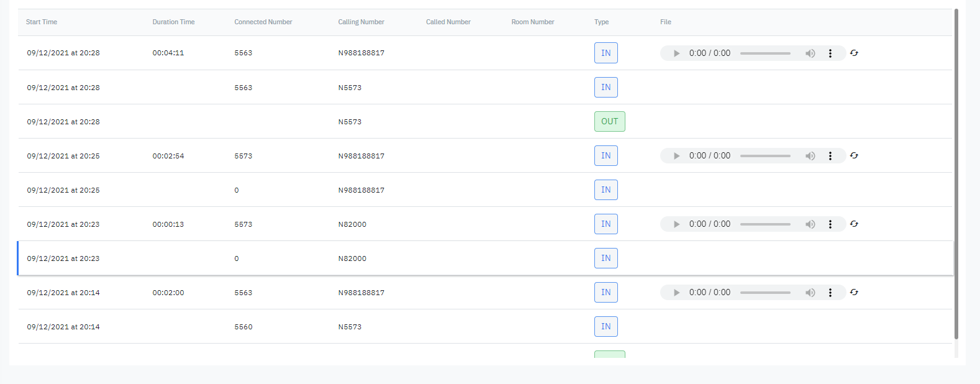Open more options for the 00:00:13 recording
980x384 pixels.
(x=830, y=224)
